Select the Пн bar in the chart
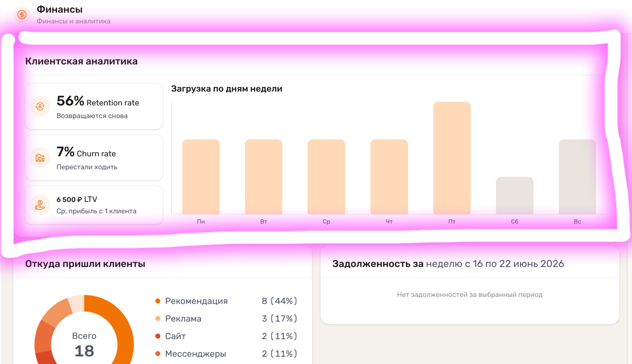The width and height of the screenshot is (632, 364). (201, 177)
